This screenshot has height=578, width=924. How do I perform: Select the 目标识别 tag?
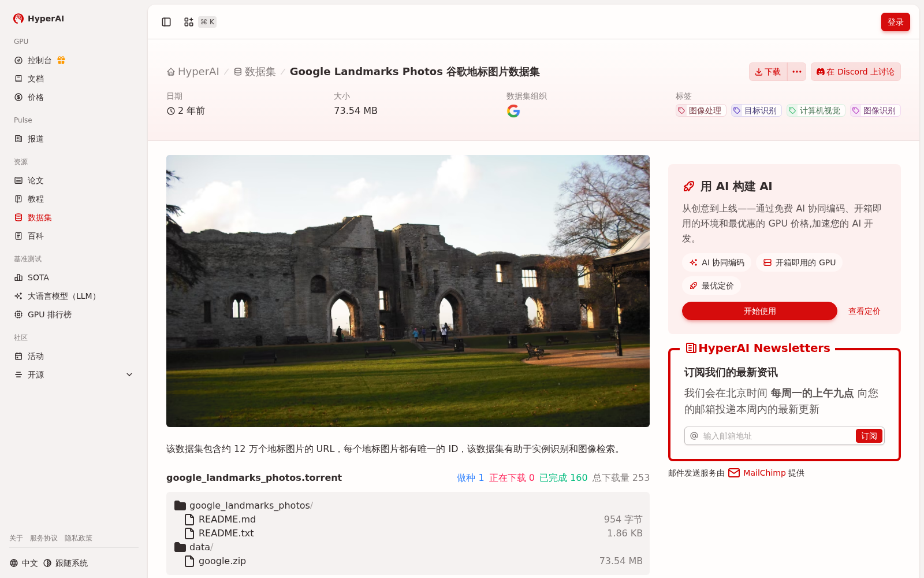point(755,110)
